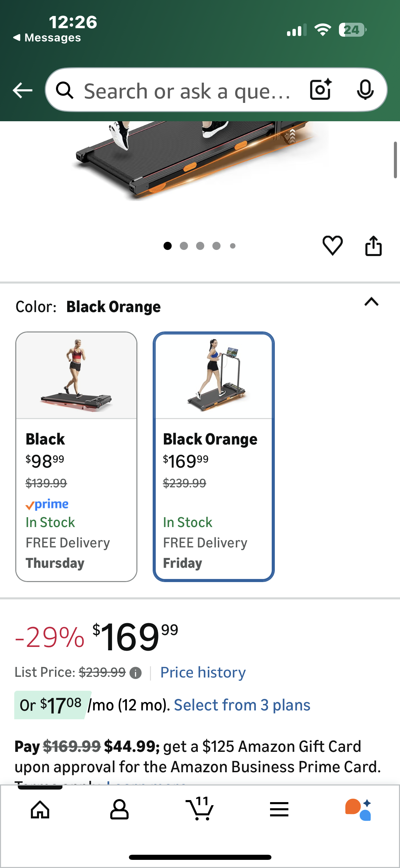The height and width of the screenshot is (868, 400).
Task: Open camera lens search icon
Action: pyautogui.click(x=321, y=90)
